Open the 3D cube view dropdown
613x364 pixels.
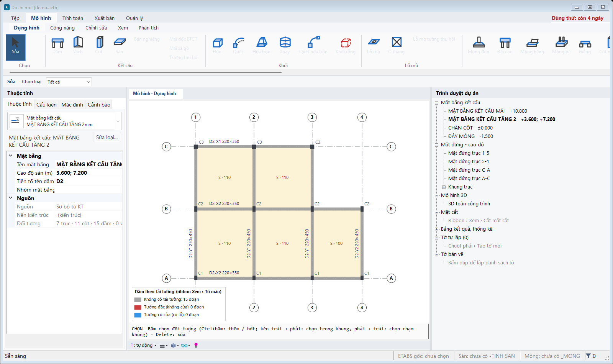pos(175,345)
